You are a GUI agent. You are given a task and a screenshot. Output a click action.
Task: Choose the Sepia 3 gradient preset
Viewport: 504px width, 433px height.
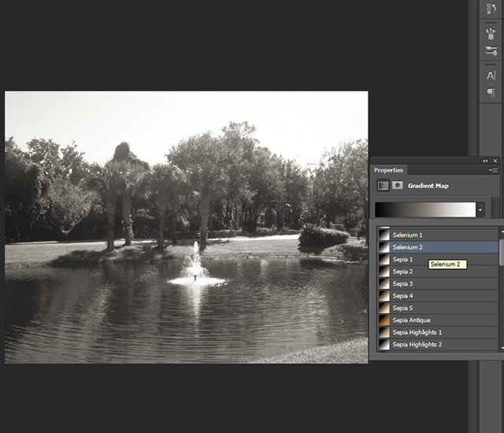tap(438, 284)
